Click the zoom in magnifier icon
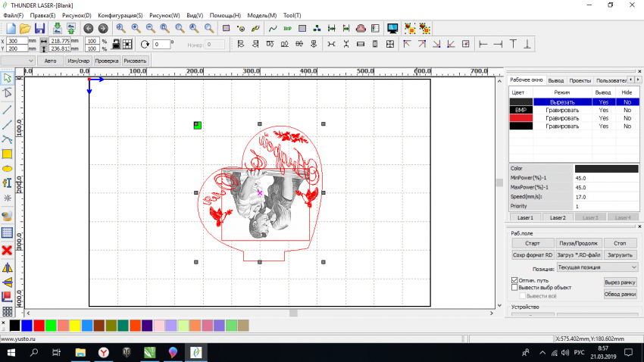 tap(120, 28)
